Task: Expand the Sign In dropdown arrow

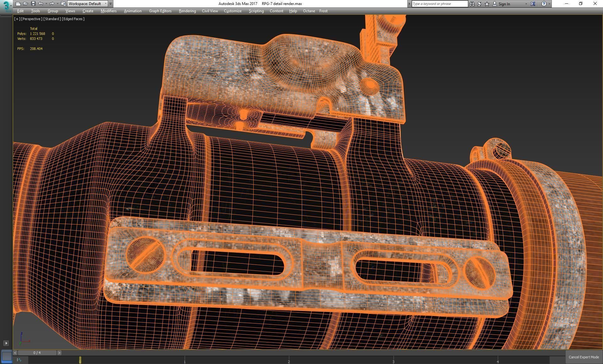Action: [x=526, y=4]
